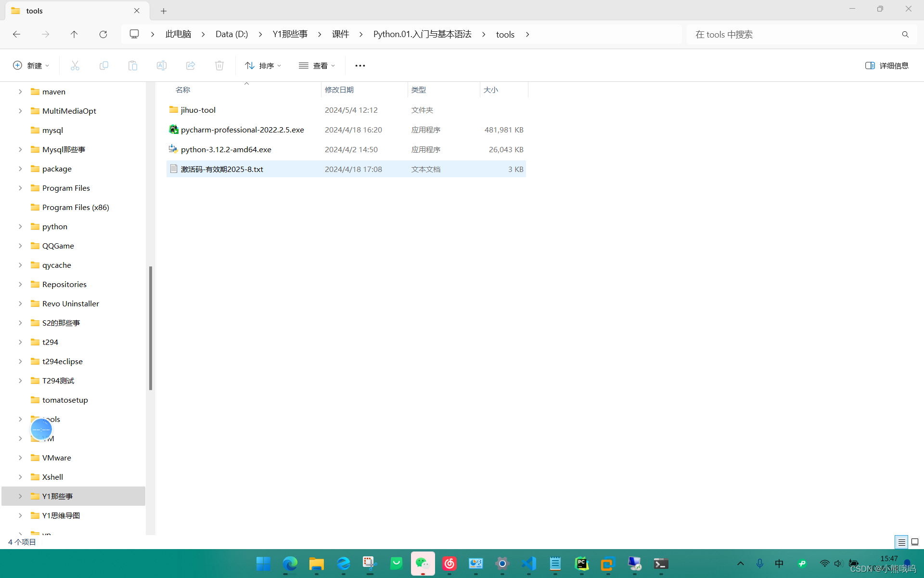The height and width of the screenshot is (578, 924).
Task: Open the three-dots more options menu
Action: pyautogui.click(x=360, y=66)
